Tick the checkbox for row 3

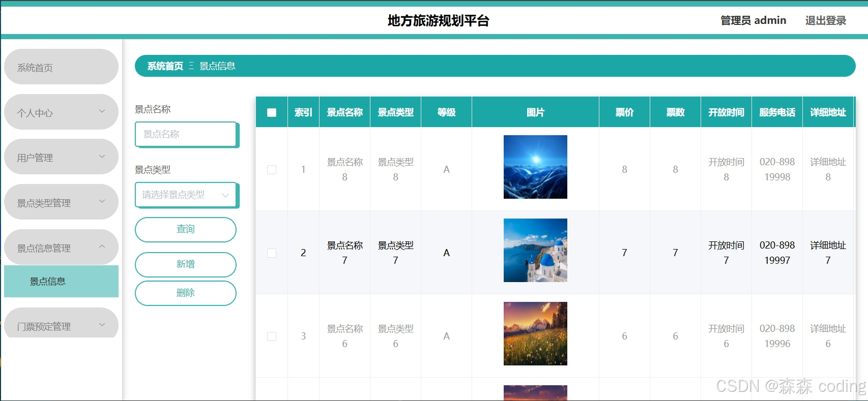tap(272, 336)
